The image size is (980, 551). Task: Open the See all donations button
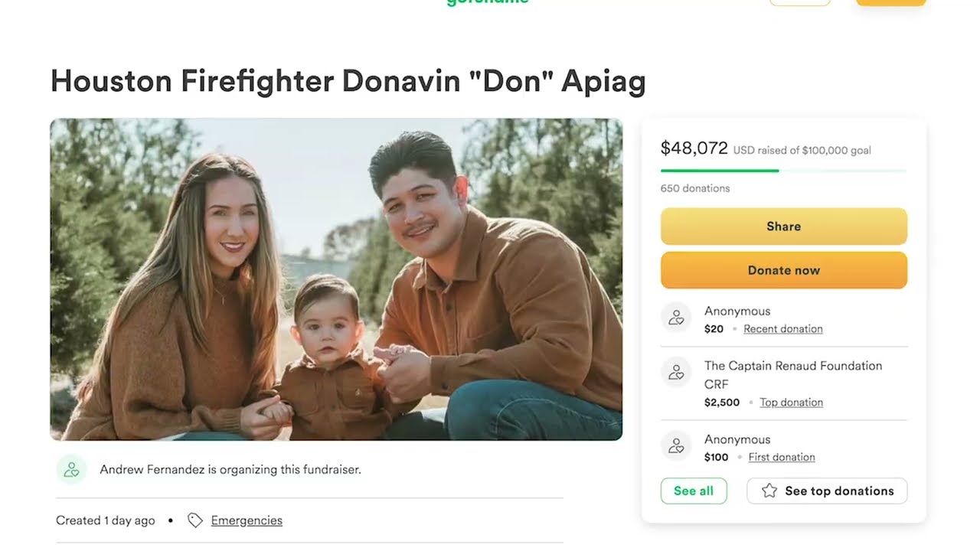[x=694, y=491]
